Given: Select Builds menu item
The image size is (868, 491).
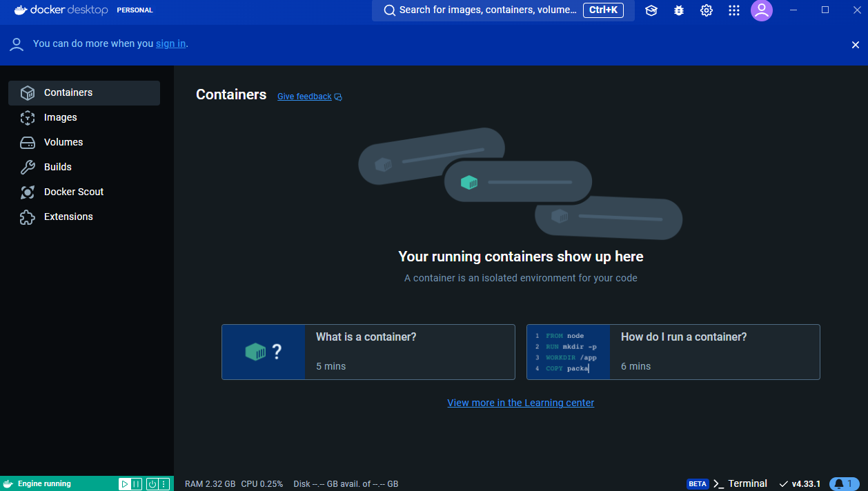Looking at the screenshot, I should click(x=84, y=168).
